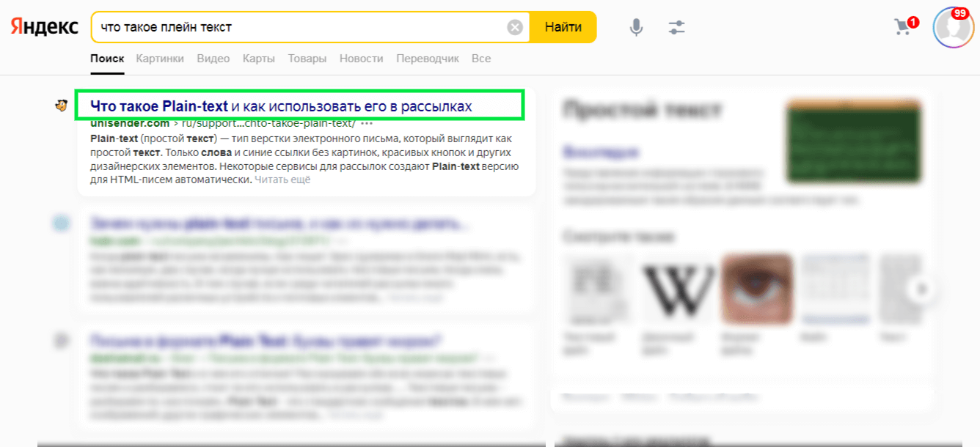
Task: Clear the search query with the X icon
Action: pos(516,28)
